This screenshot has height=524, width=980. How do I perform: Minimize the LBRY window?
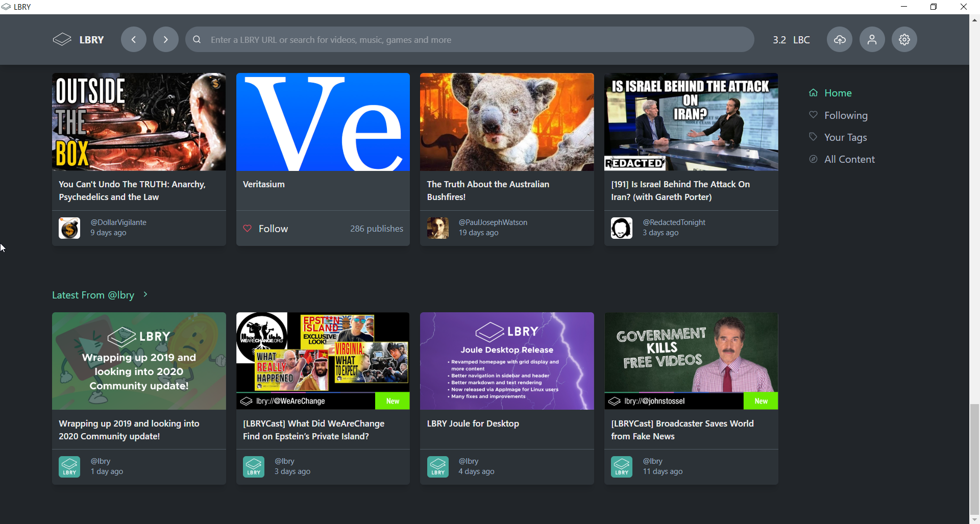pos(904,7)
